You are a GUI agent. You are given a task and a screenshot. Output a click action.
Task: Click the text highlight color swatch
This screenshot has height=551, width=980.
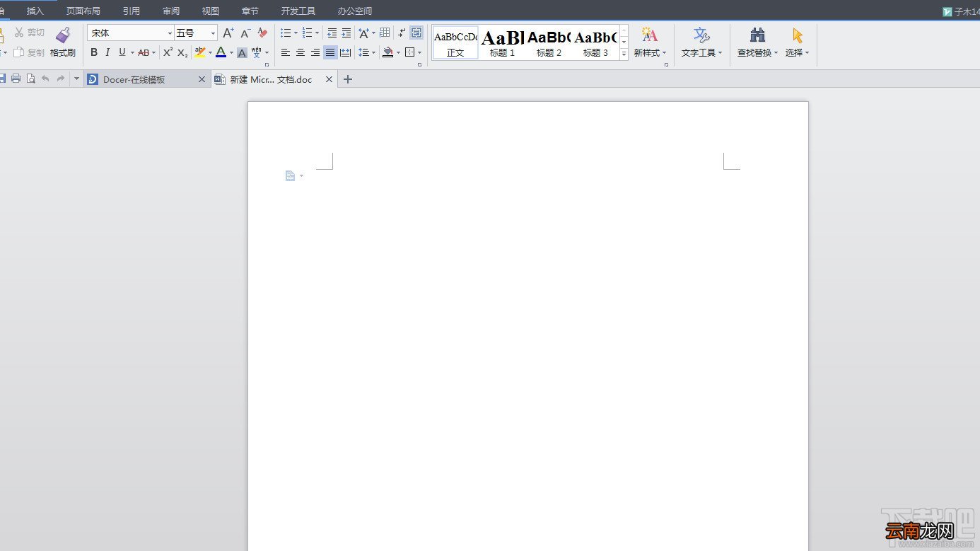200,52
